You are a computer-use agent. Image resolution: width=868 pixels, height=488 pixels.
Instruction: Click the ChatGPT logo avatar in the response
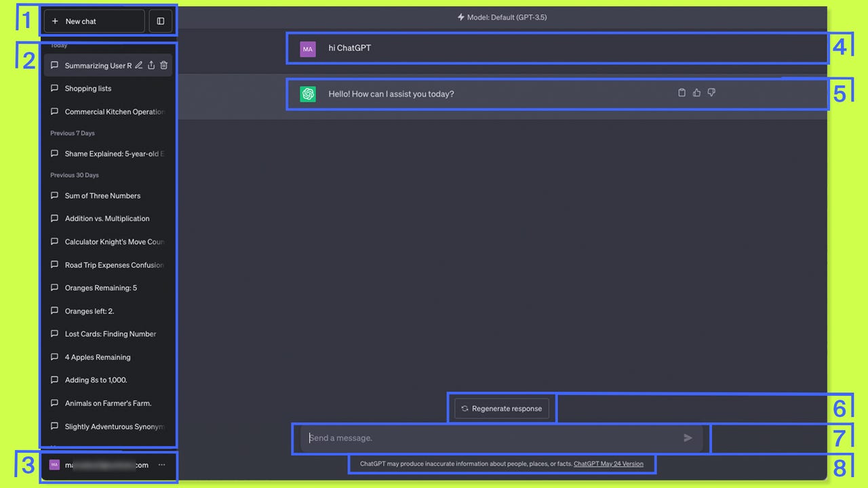(308, 94)
